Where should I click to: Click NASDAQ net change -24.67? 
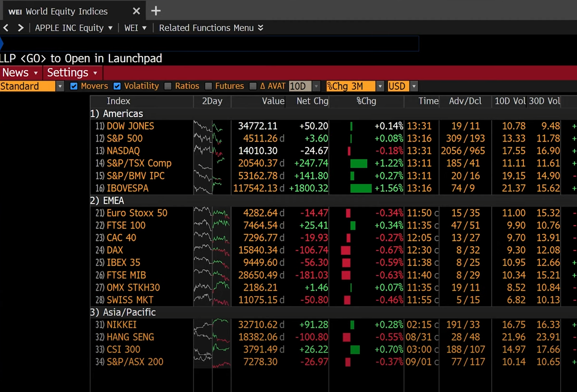pyautogui.click(x=314, y=151)
